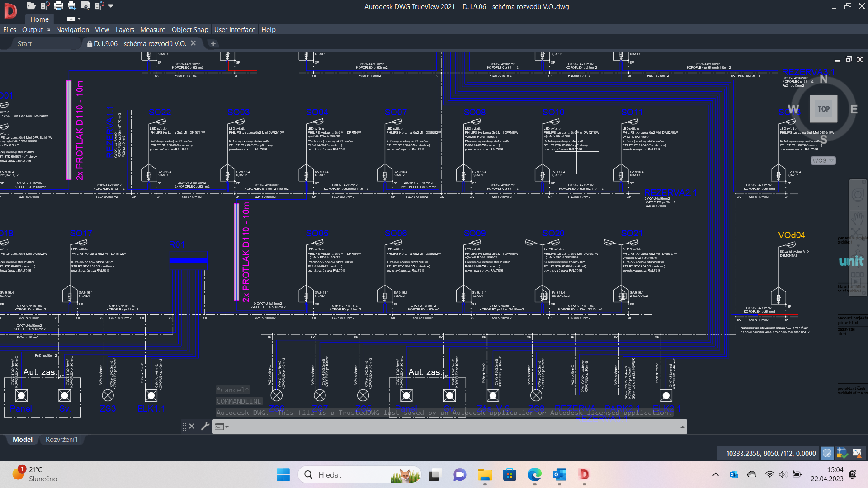Select the Pan hand tool on navigation bar
The height and width of the screenshot is (488, 868).
858,219
